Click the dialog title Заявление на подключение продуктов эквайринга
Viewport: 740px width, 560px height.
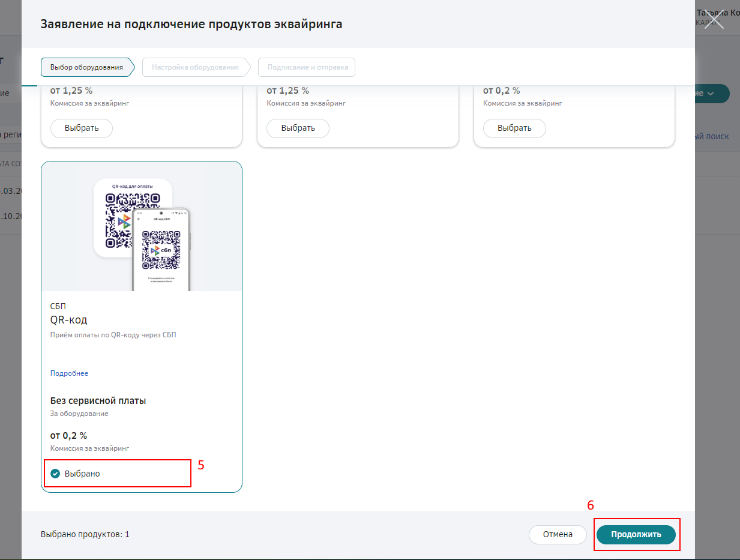[x=191, y=24]
